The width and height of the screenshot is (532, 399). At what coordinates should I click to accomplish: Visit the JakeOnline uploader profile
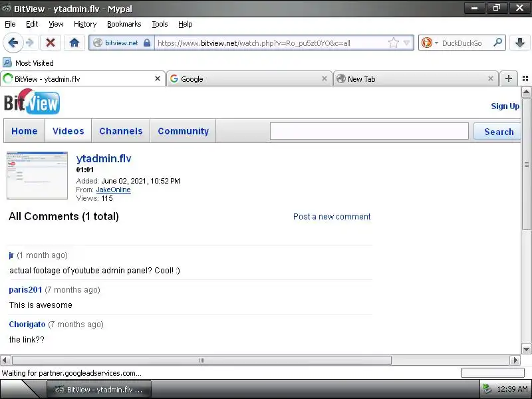tap(113, 190)
